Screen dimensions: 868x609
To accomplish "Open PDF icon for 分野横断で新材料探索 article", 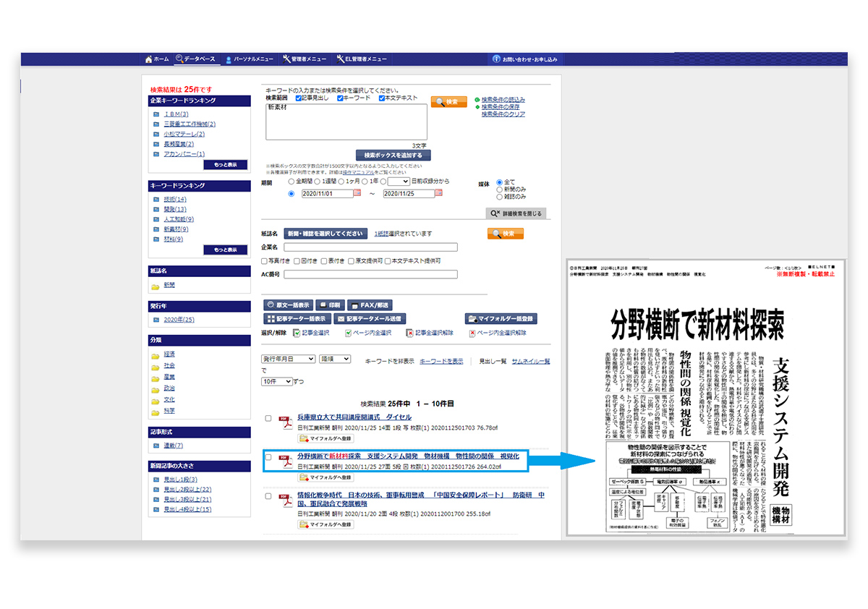I will [285, 461].
